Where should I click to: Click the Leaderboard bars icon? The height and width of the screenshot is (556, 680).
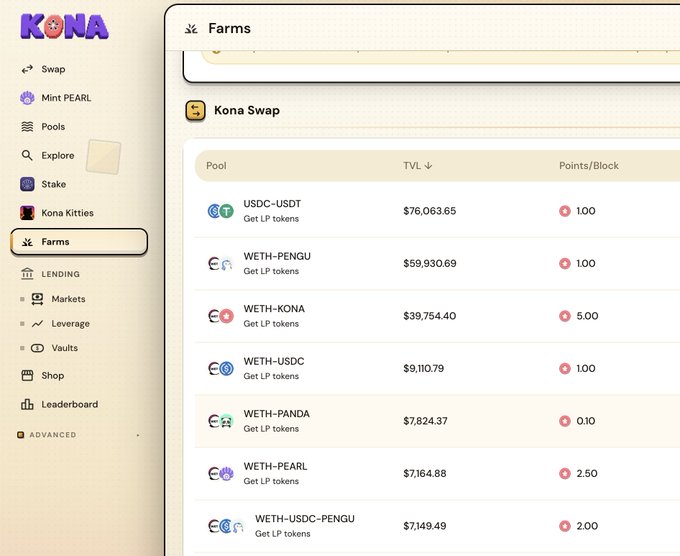[x=27, y=404]
